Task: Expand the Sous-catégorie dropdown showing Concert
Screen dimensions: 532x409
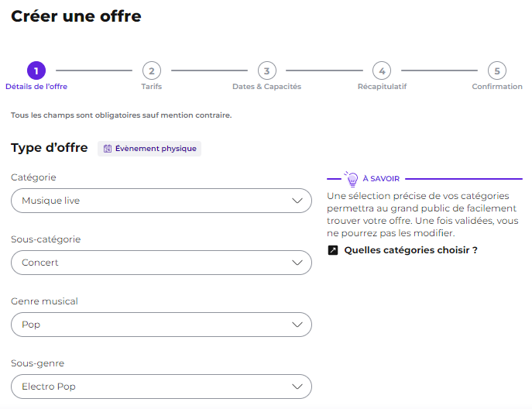Action: click(x=161, y=263)
